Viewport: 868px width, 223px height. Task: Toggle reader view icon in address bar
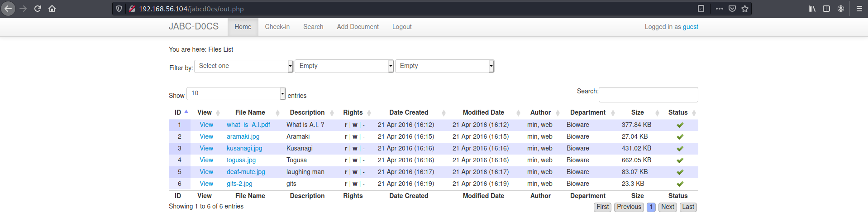[701, 9]
